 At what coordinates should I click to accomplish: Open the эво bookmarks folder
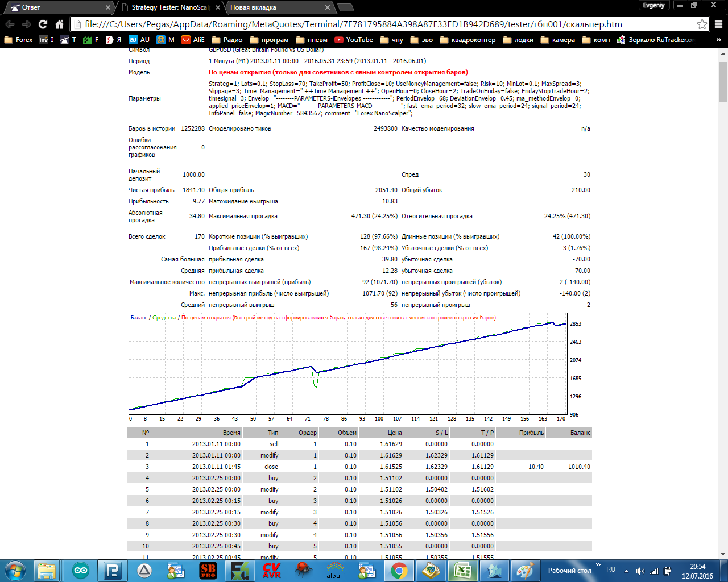click(421, 40)
